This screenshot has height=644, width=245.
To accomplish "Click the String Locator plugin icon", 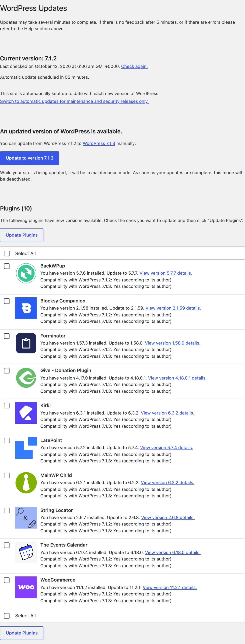I will pos(26,518).
